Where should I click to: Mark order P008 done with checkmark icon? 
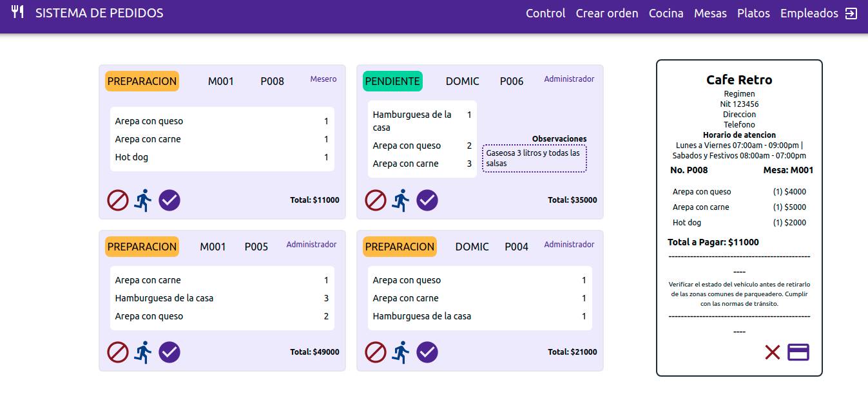(x=169, y=200)
